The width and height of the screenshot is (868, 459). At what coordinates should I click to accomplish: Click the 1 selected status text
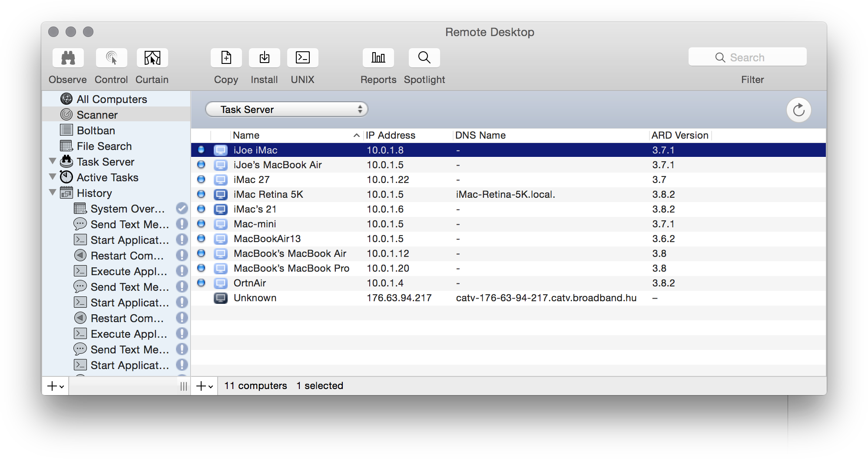(320, 386)
